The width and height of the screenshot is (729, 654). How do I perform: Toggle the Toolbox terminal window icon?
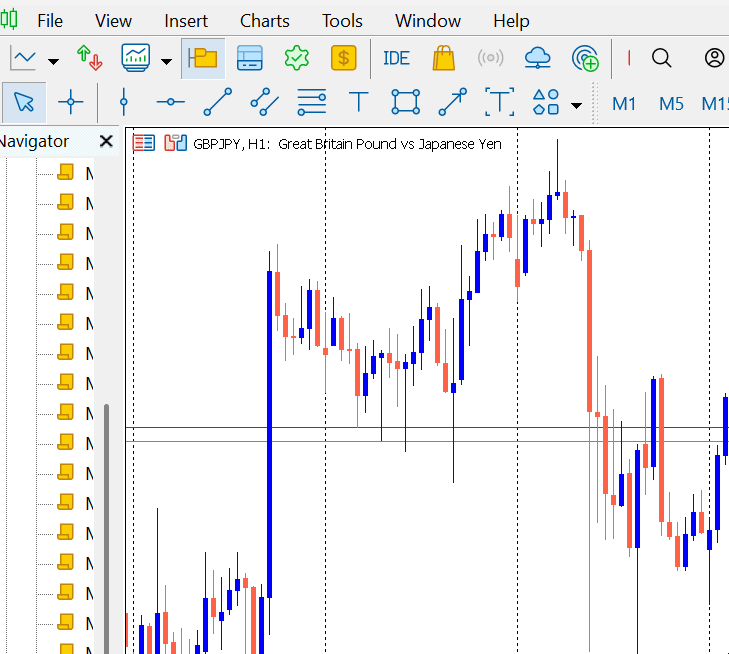coord(250,58)
